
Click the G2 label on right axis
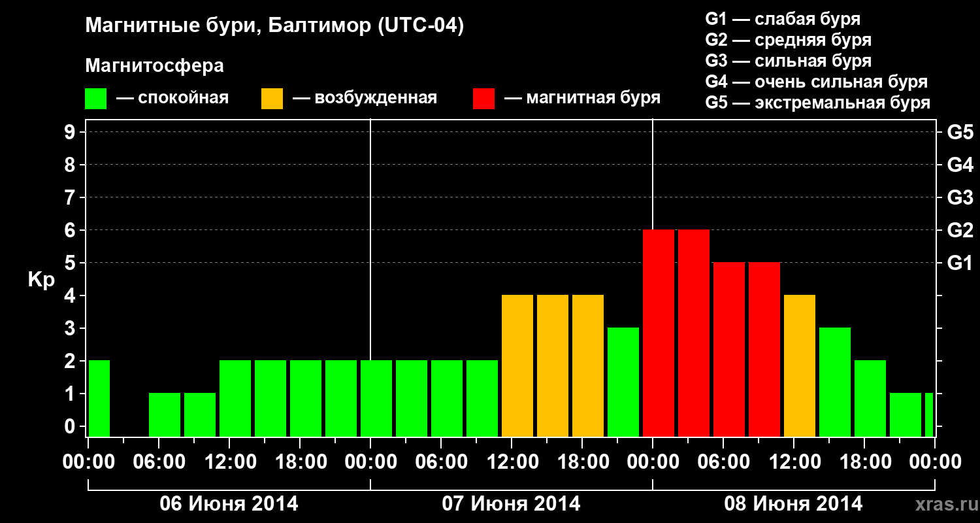click(x=960, y=230)
